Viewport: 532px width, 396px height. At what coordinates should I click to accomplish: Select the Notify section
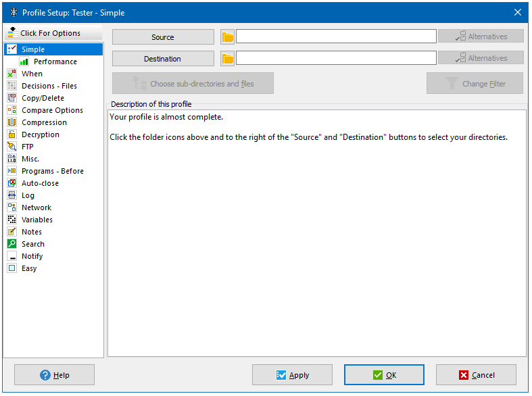coord(32,256)
